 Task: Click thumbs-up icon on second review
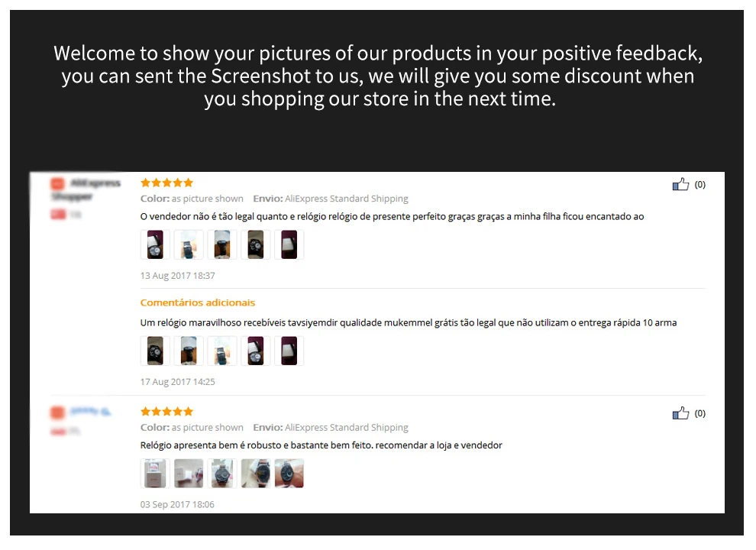[x=680, y=412]
